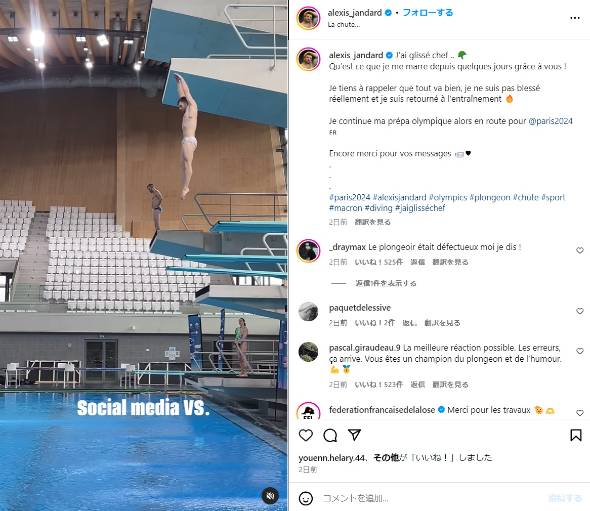The width and height of the screenshot is (590, 511).
Task: Like the post with the heart icon
Action: tap(306, 435)
